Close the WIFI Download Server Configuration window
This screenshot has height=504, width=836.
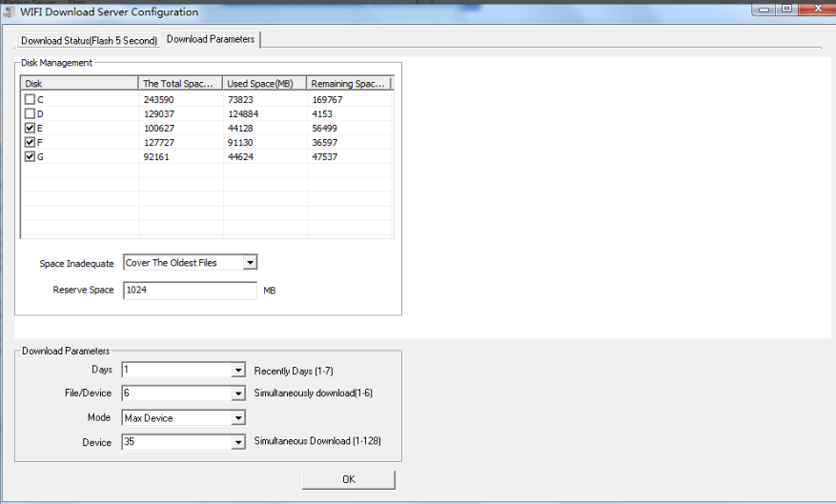pyautogui.click(x=817, y=10)
